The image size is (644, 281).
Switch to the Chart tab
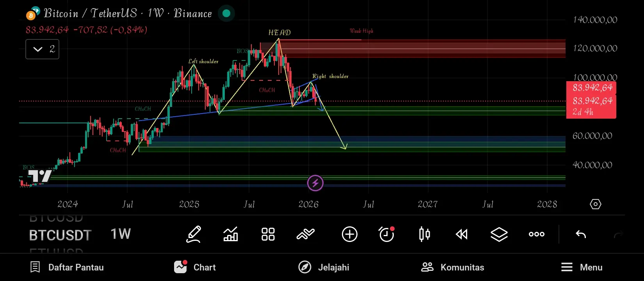(x=195, y=267)
